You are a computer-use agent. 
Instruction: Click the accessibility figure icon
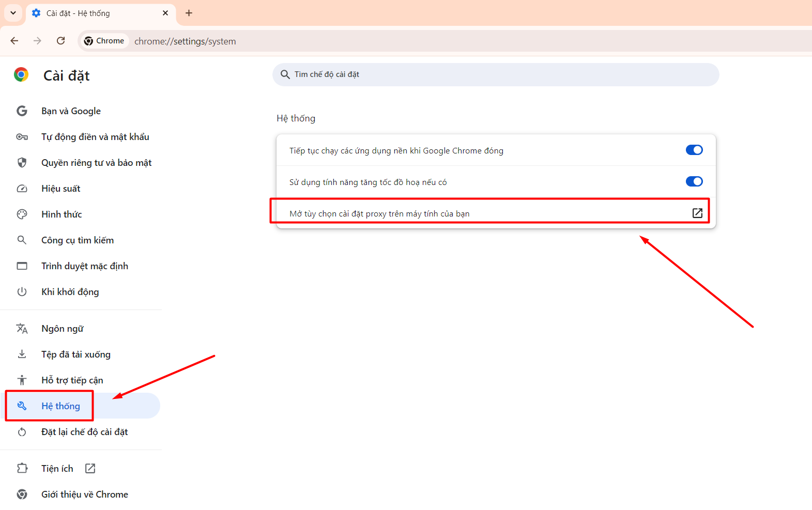point(22,380)
